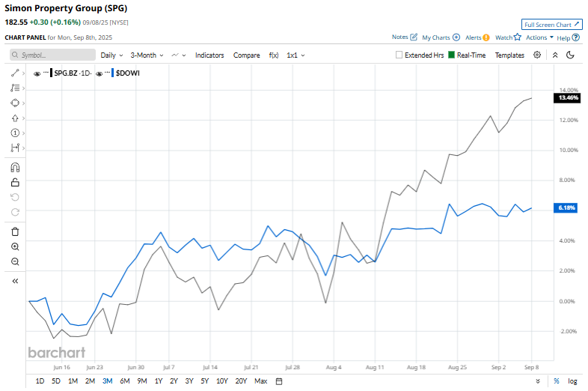Toggle log scale on the chart
This screenshot has height=391, width=588.
point(572,381)
